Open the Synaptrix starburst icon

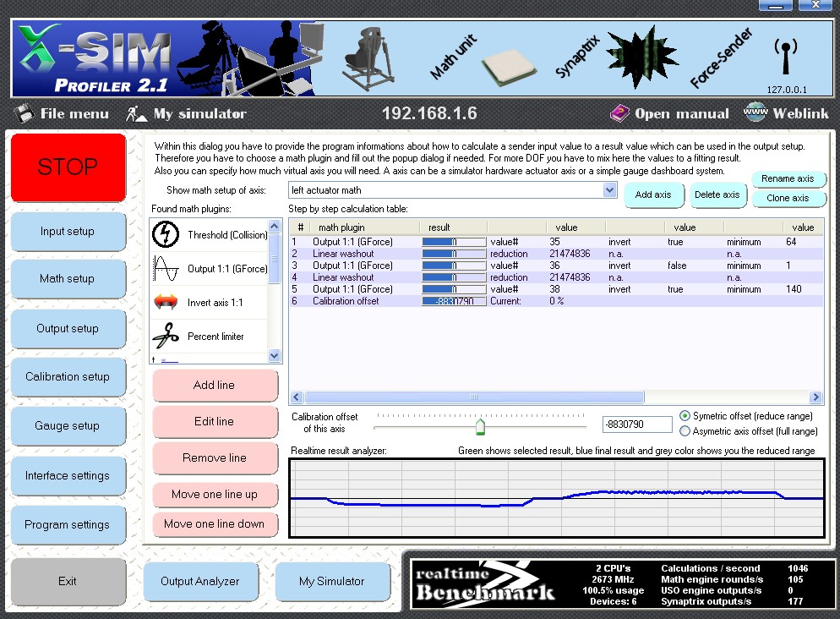coord(641,57)
